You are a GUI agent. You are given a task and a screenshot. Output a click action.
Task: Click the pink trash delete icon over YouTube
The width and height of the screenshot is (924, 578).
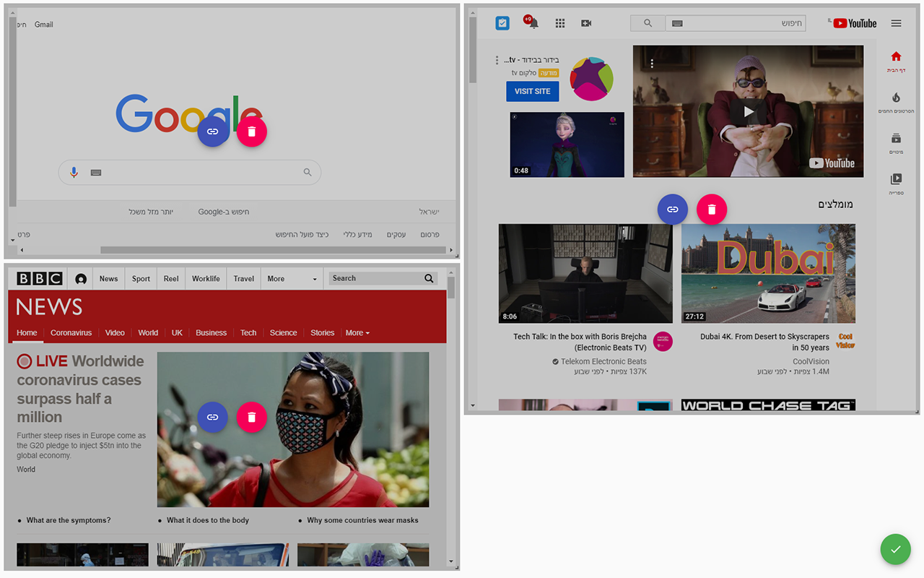[712, 209]
